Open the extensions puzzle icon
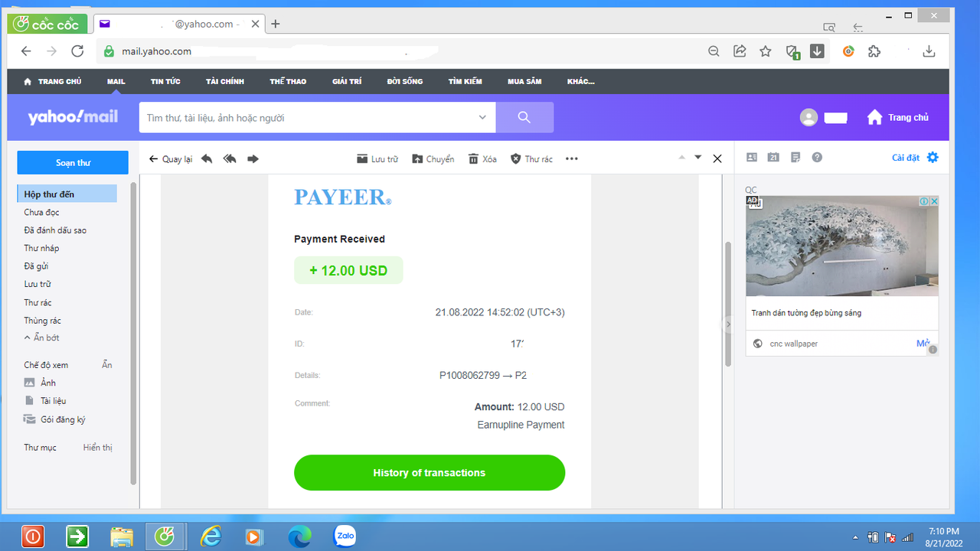 (x=874, y=51)
